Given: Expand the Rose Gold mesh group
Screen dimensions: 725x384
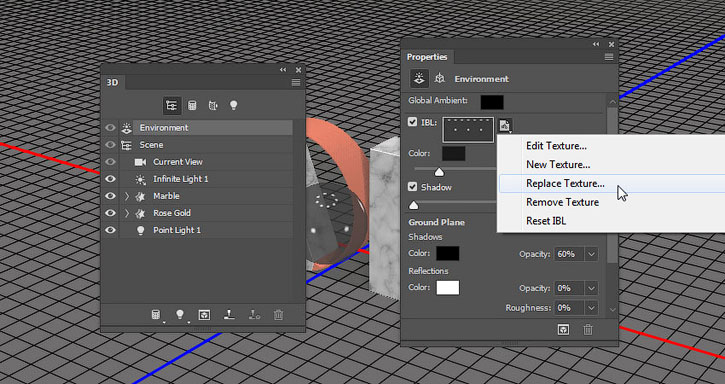Looking at the screenshot, I should point(127,213).
